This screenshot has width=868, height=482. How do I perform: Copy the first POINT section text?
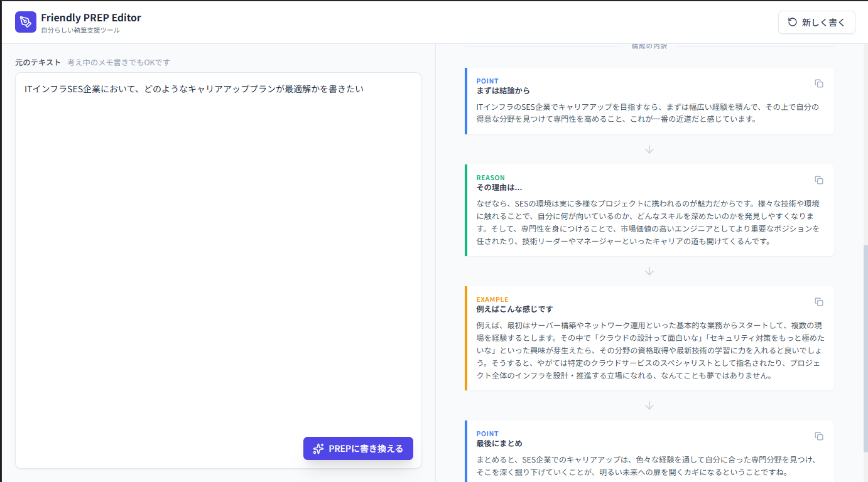click(819, 83)
